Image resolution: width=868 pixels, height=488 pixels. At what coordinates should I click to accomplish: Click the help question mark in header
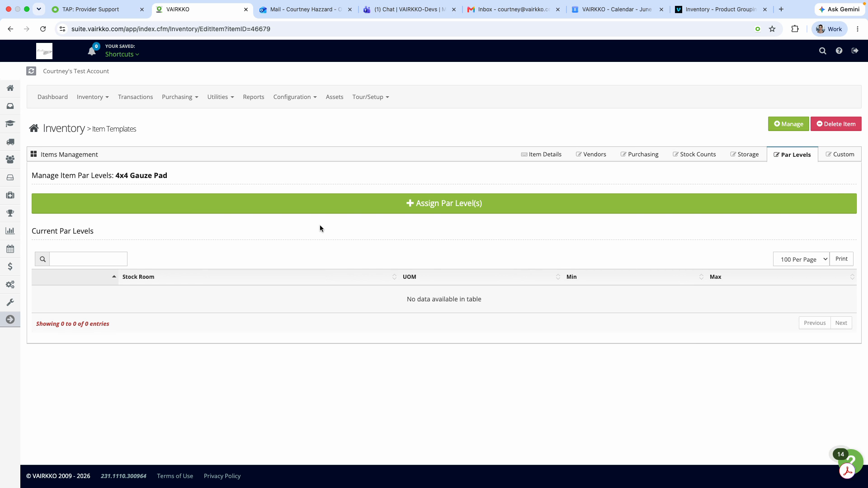click(x=839, y=51)
